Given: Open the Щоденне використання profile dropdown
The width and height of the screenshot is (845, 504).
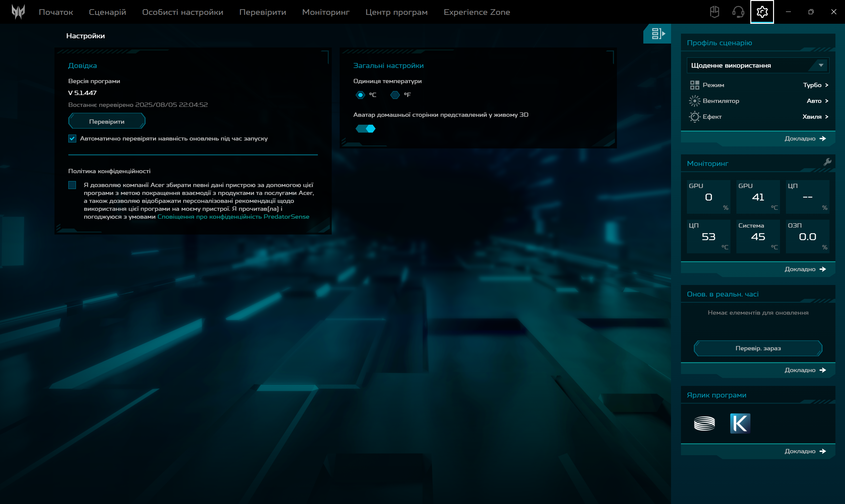Looking at the screenshot, I should click(758, 65).
